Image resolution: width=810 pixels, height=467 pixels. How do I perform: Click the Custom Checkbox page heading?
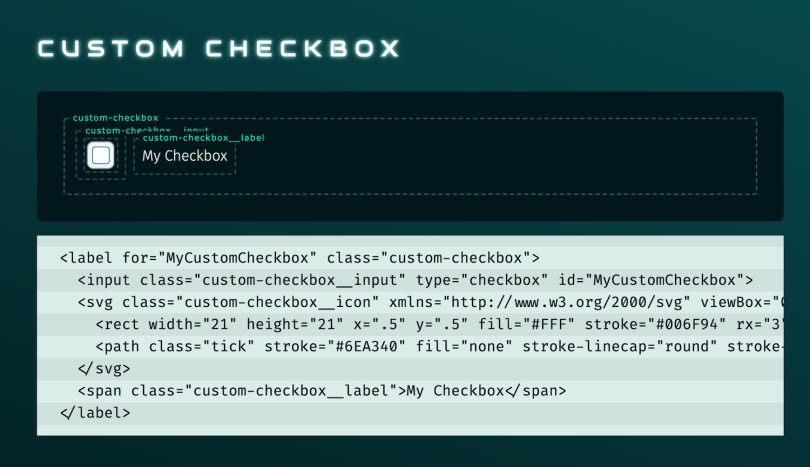tap(218, 49)
